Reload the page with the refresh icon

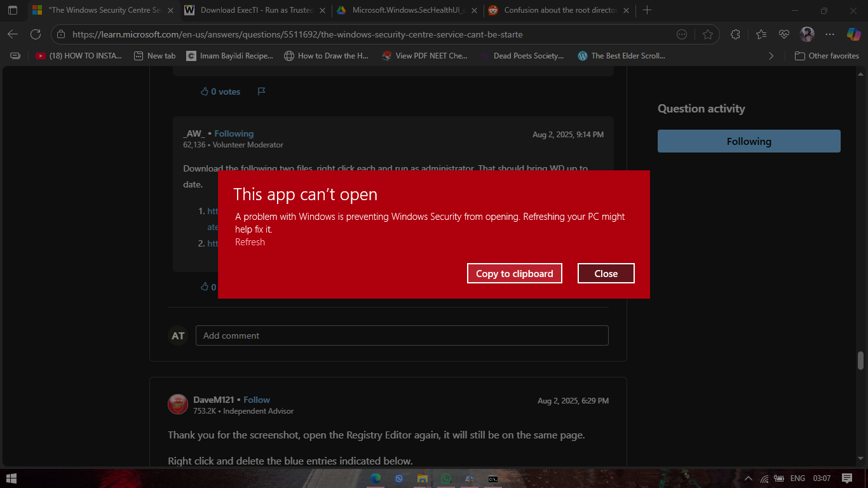click(36, 34)
